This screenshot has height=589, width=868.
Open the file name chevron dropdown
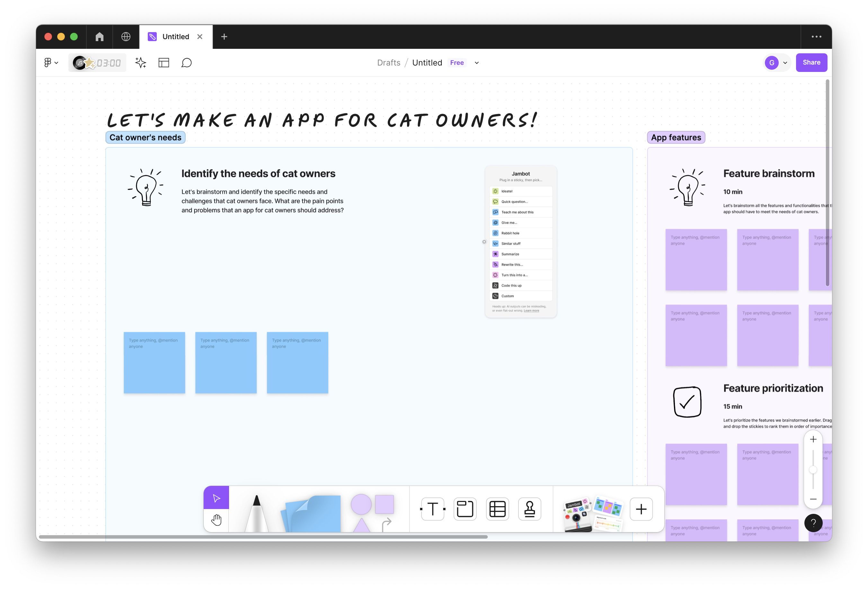point(477,63)
